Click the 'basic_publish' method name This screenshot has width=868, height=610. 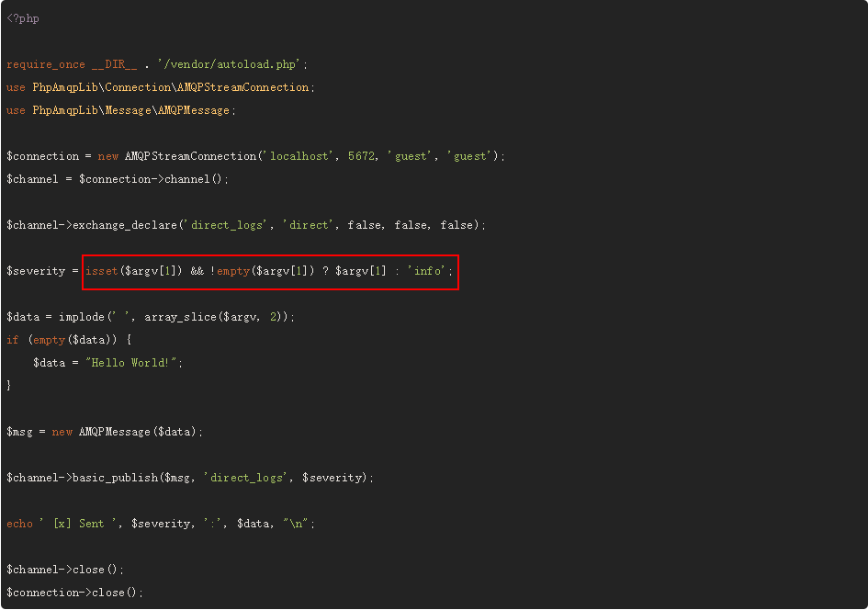(115, 478)
